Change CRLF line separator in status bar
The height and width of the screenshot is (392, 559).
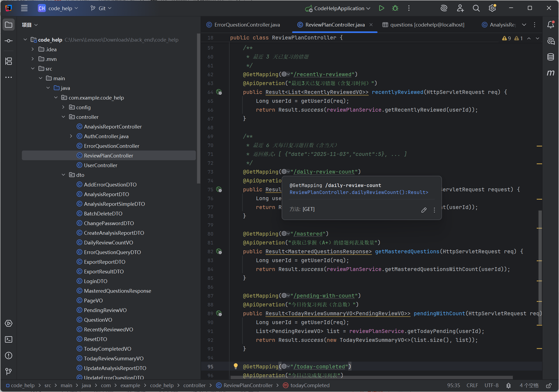472,385
